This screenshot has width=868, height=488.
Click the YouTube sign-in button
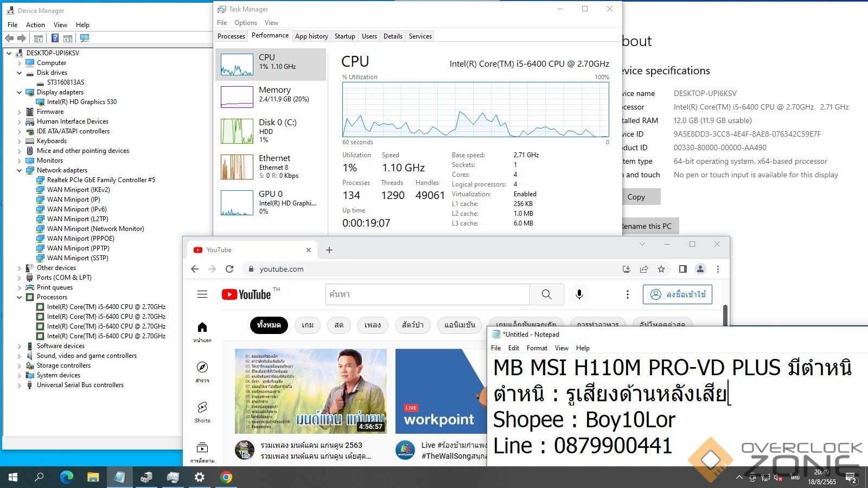(677, 294)
